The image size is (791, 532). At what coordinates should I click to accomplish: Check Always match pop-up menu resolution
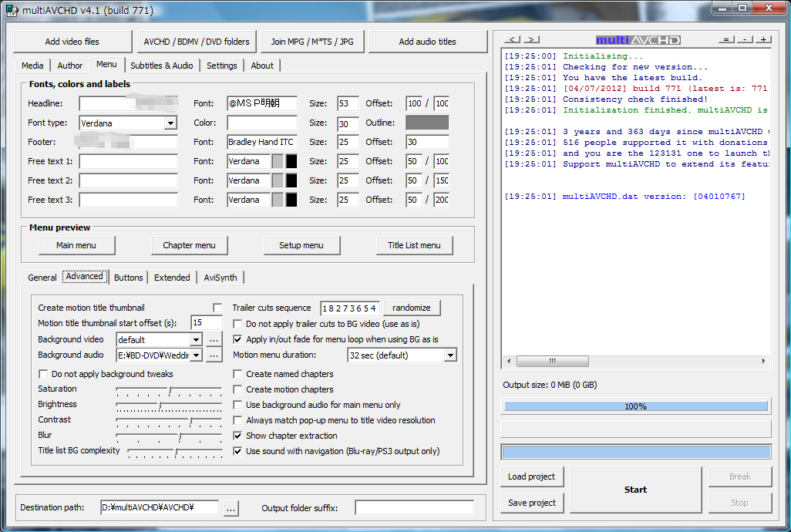237,420
